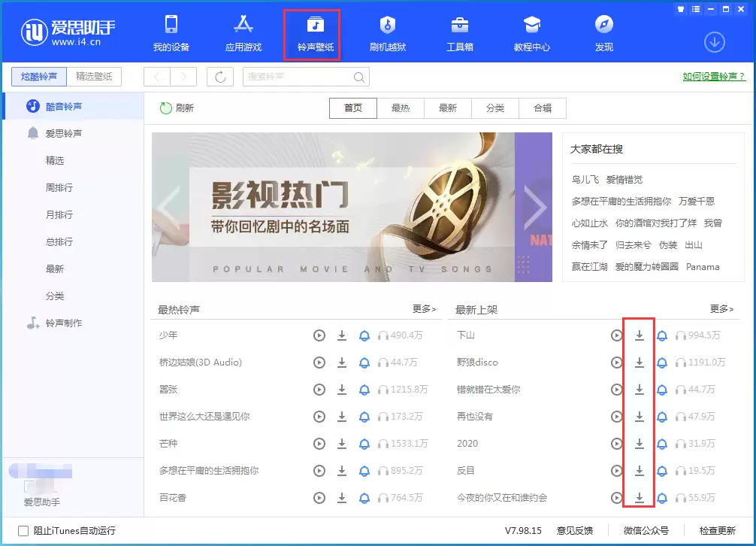Click the reload arrow button in toolbar
Screen dimensions: 756x546
[x=220, y=77]
